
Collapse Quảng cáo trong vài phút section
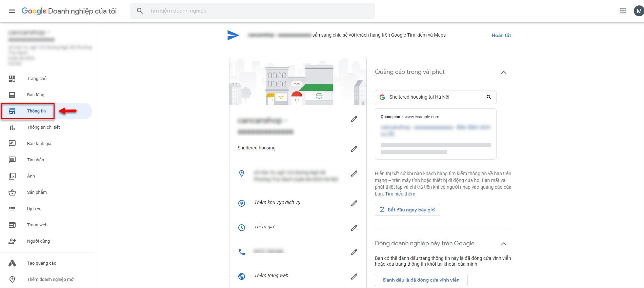point(504,73)
